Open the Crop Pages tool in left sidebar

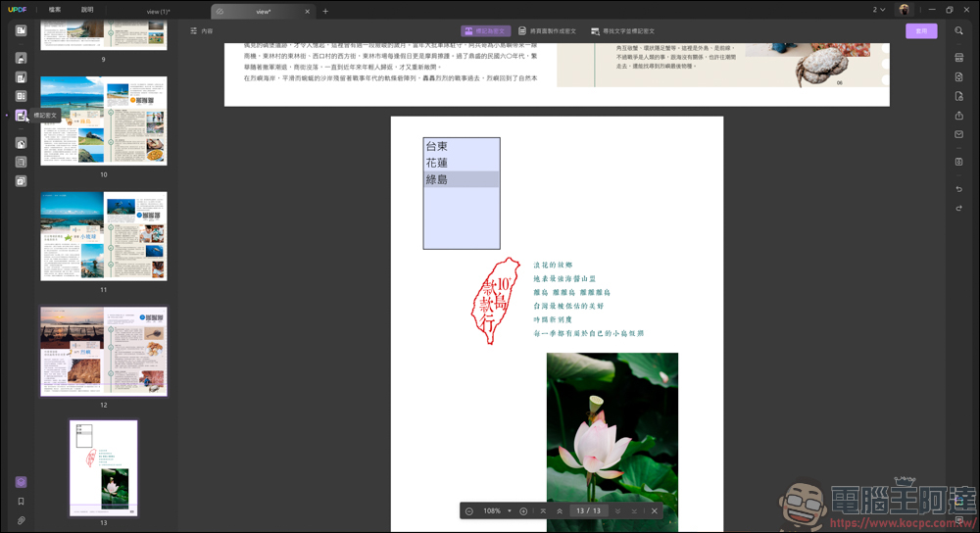click(21, 162)
